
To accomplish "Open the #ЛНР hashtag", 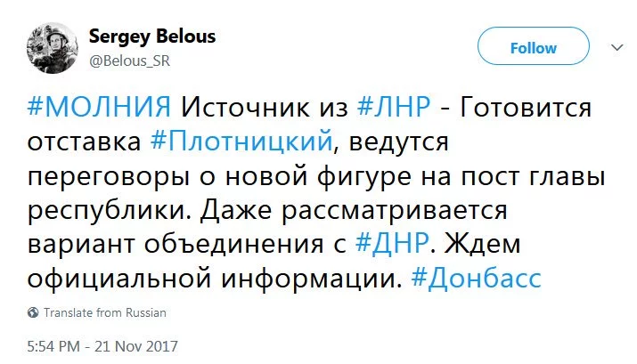I will (393, 107).
